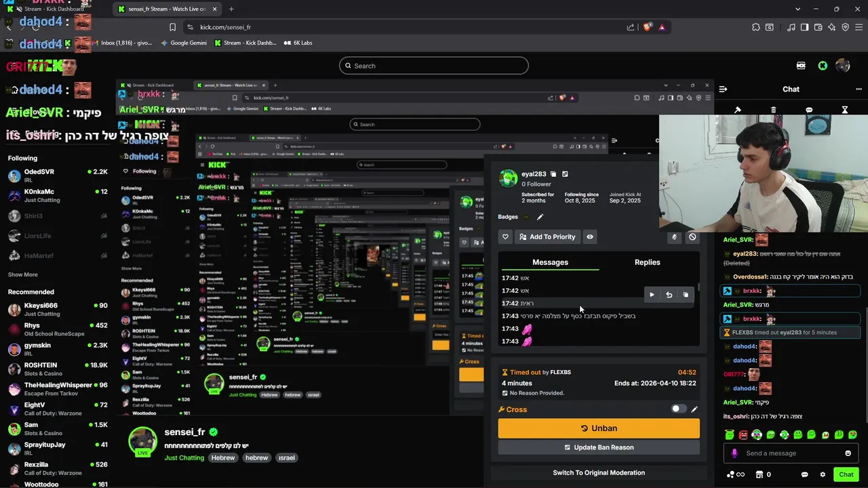The width and height of the screenshot is (868, 488).
Task: Reply to the hovered 17:42 message via arrow icon
Action: pyautogui.click(x=669, y=295)
